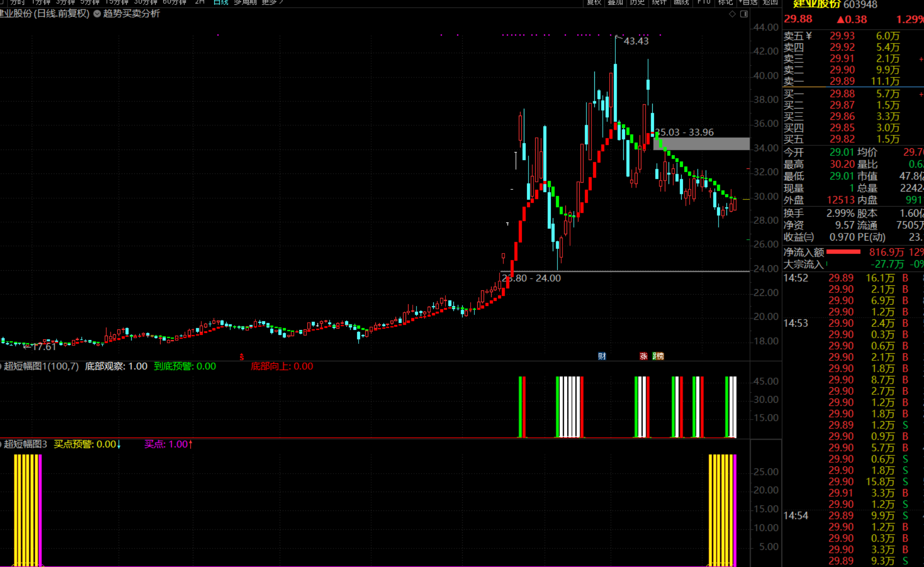The image size is (924, 567).
Task: Click the 财 financial marker icon
Action: (602, 356)
